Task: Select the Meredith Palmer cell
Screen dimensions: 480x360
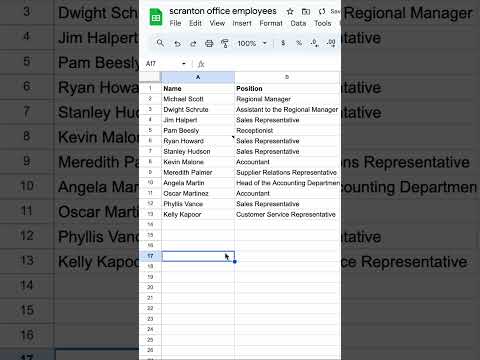Action: pos(198,172)
